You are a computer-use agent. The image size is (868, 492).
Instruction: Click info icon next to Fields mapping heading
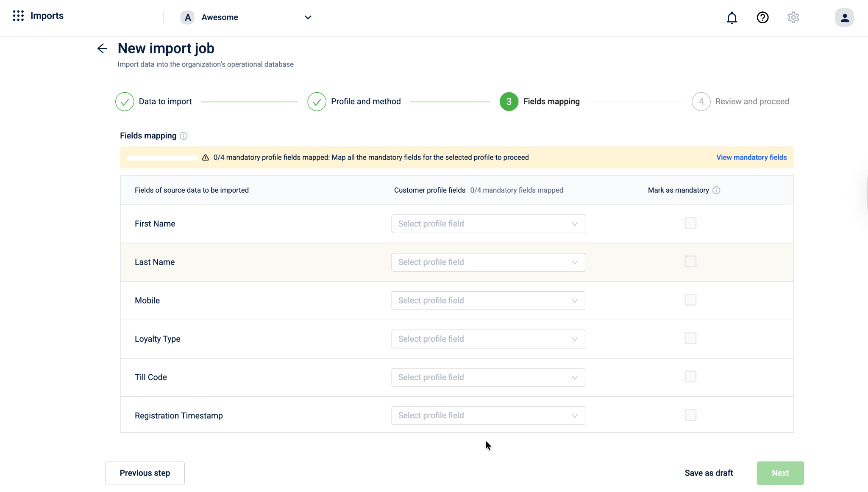[x=184, y=136]
